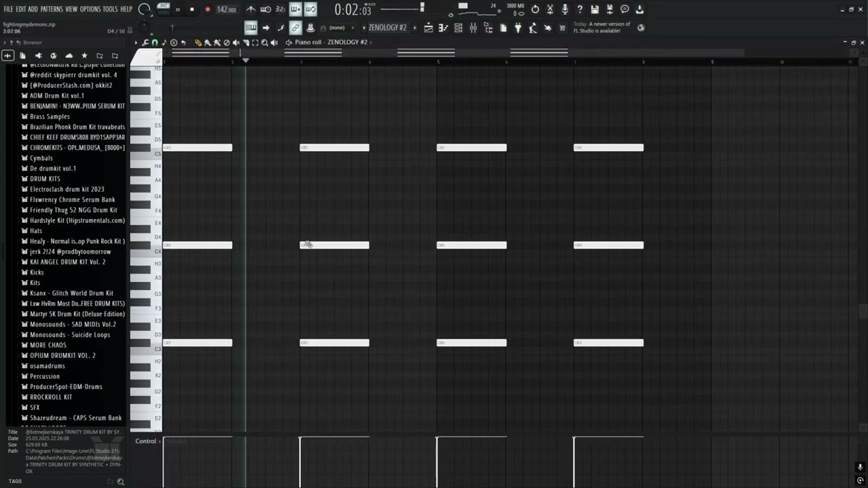Toggle blend recording overdub

click(295, 9)
